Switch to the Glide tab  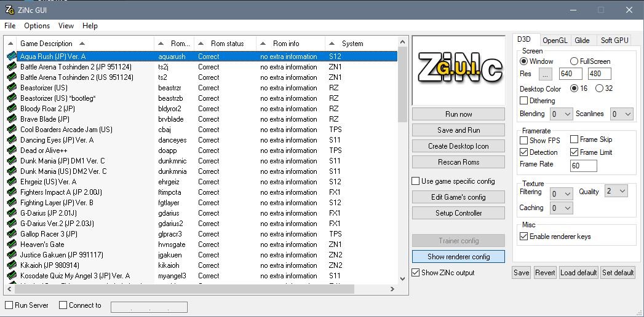(582, 40)
